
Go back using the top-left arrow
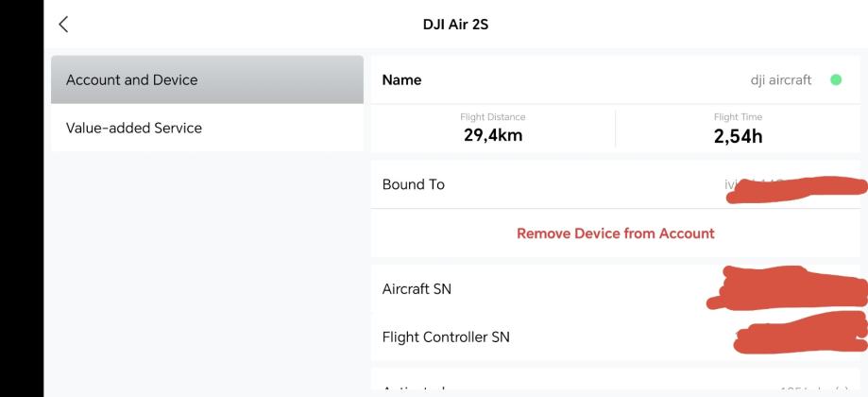64,24
